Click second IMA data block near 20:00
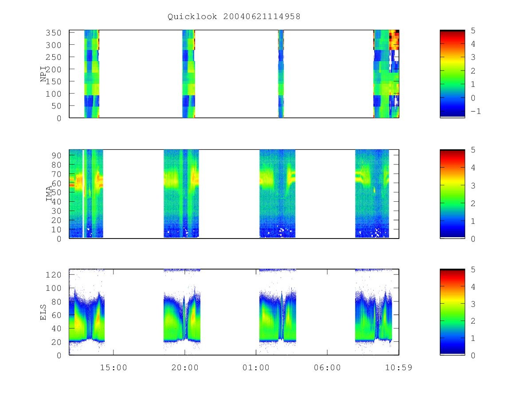 [x=181, y=194]
